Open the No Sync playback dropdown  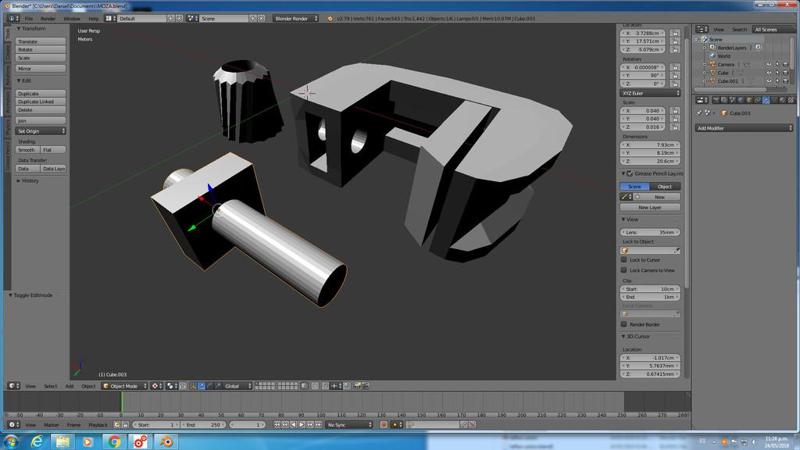coord(349,425)
